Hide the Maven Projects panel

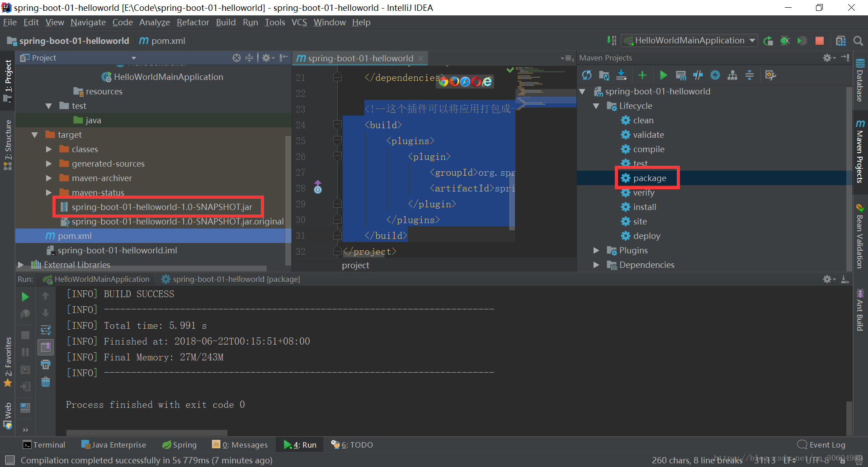click(845, 58)
